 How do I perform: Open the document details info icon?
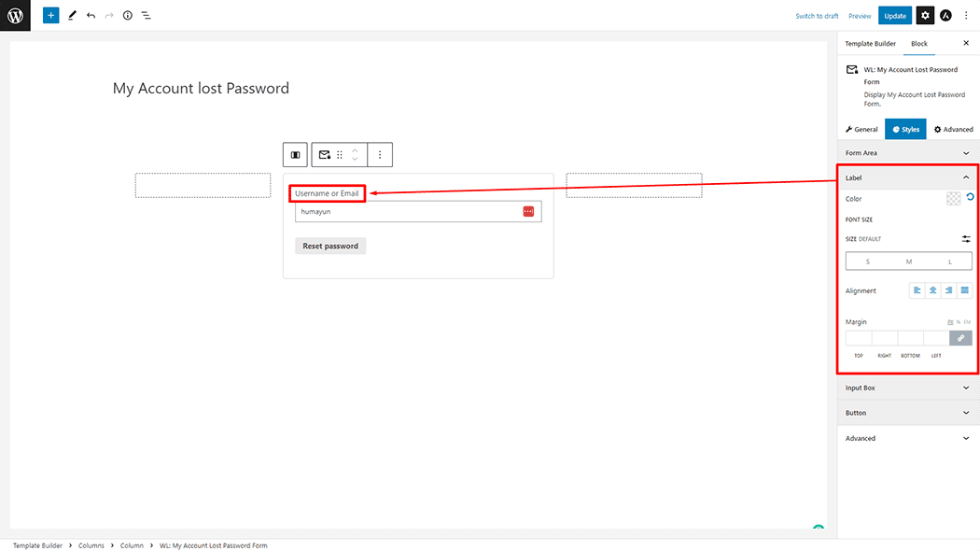pos(128,16)
